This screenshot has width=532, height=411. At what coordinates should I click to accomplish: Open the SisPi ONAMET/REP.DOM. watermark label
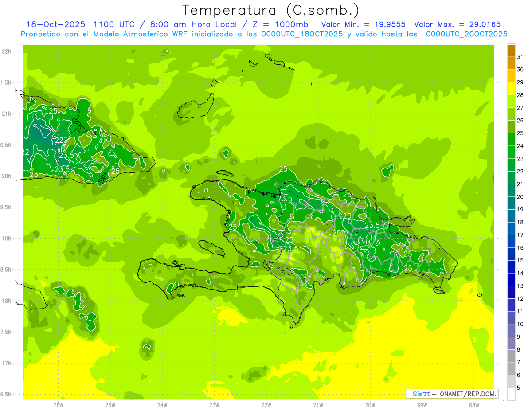click(x=452, y=394)
